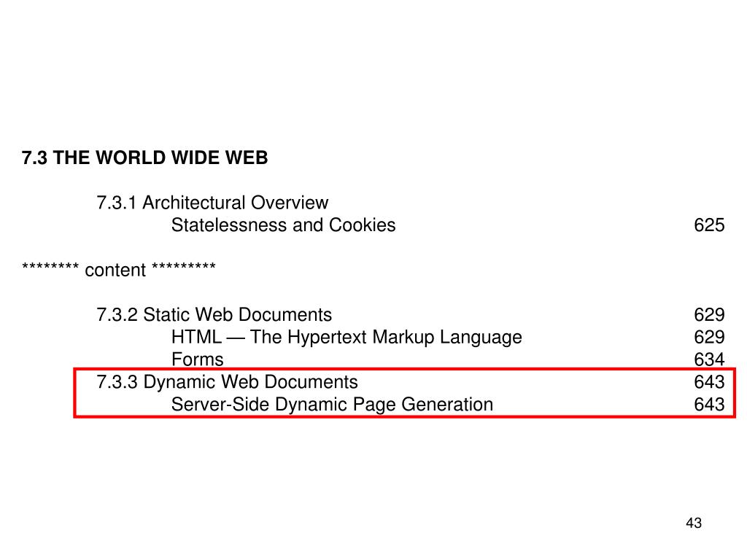
Task: Click page number 643 beside Server-Side line
Action: pyautogui.click(x=709, y=404)
